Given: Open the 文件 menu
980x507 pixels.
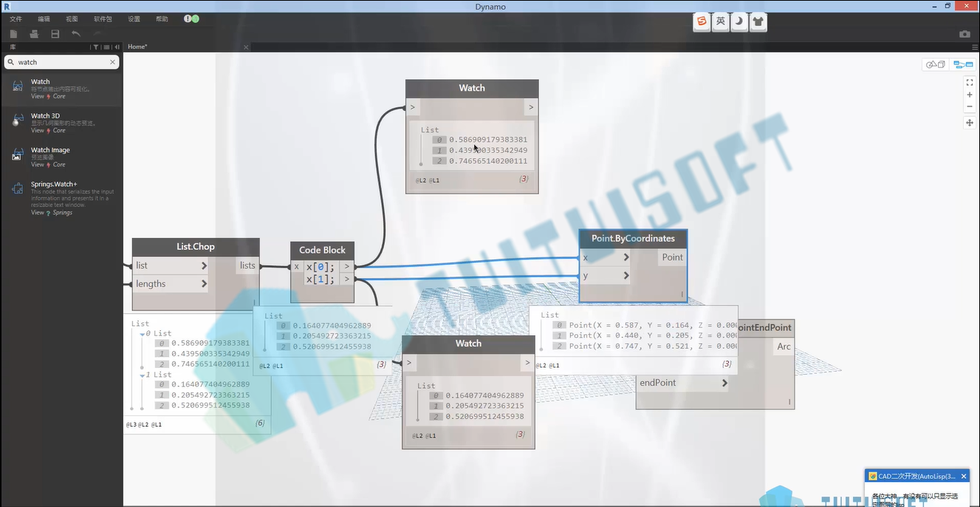Looking at the screenshot, I should tap(16, 19).
